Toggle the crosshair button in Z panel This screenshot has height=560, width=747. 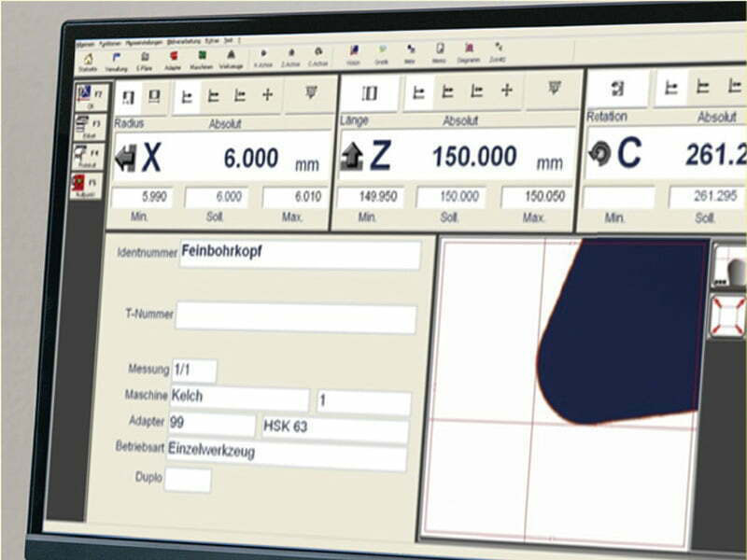click(507, 91)
